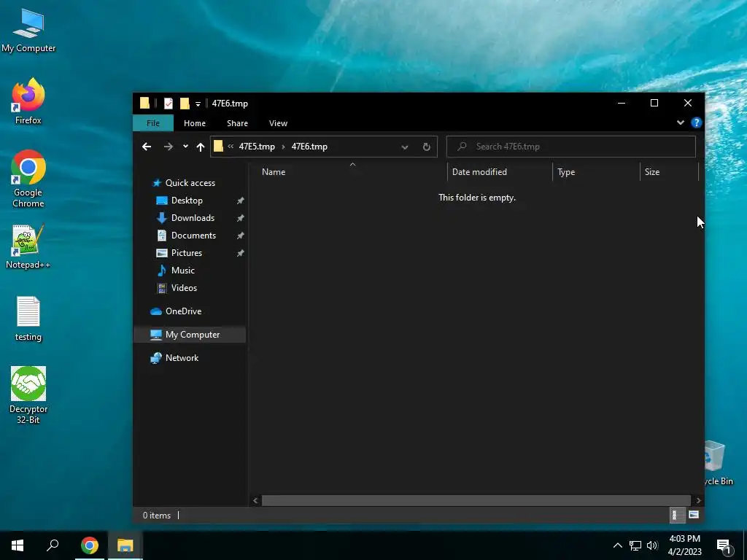Select the Decryptor 32-Bit desktop icon

click(x=28, y=394)
